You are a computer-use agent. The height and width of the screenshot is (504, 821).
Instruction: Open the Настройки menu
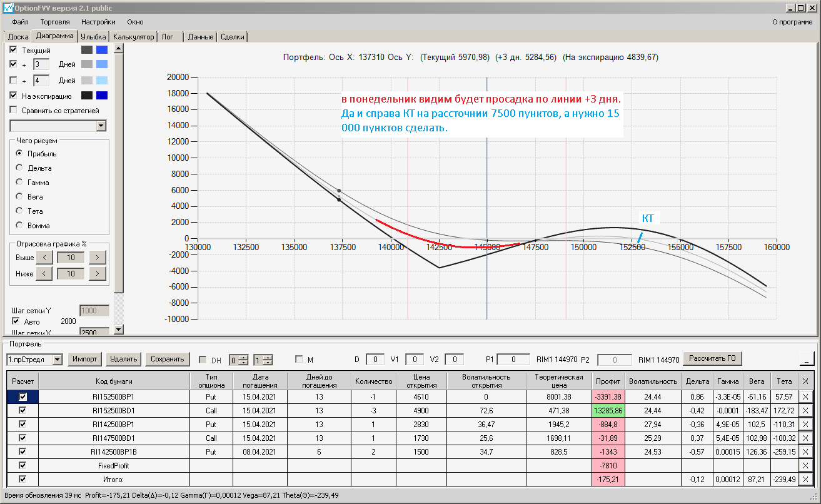coord(98,22)
